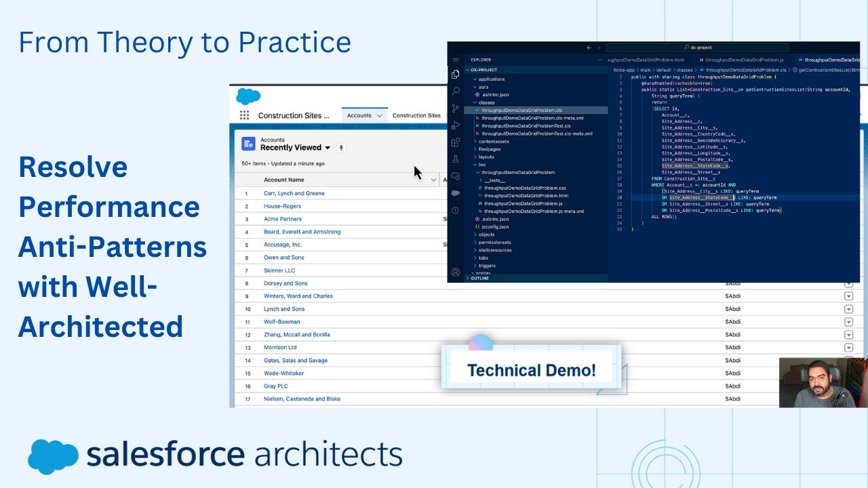868x488 pixels.
Task: Click the Account Name column header
Action: [284, 180]
